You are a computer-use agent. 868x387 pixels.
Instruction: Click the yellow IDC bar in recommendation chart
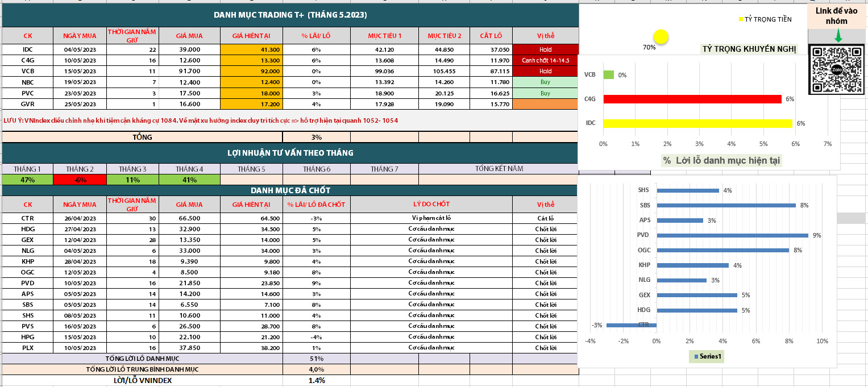(x=697, y=123)
